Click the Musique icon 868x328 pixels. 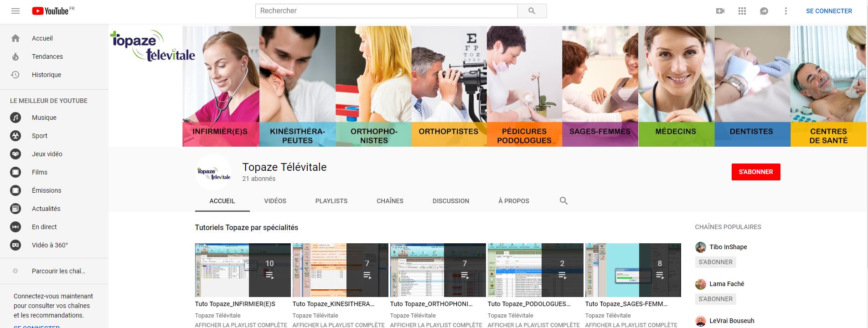(x=15, y=118)
